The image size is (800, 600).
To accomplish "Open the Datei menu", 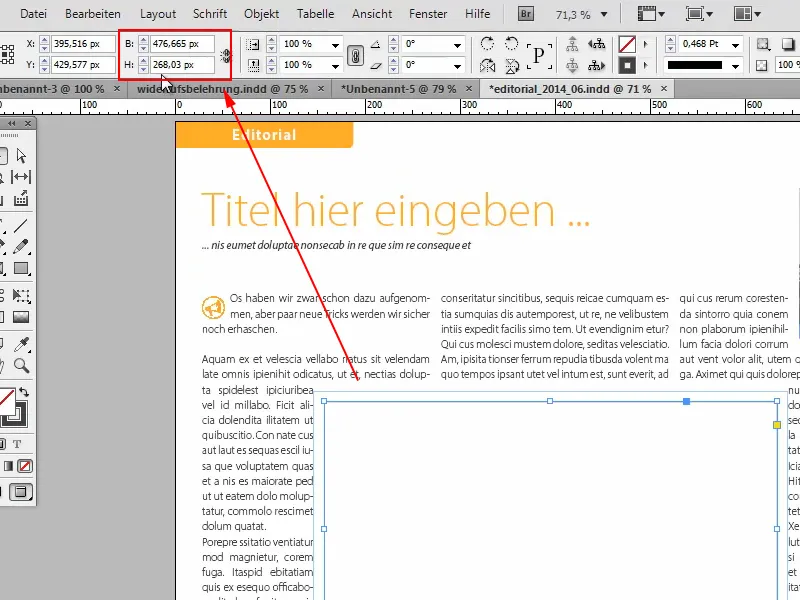I will [33, 14].
